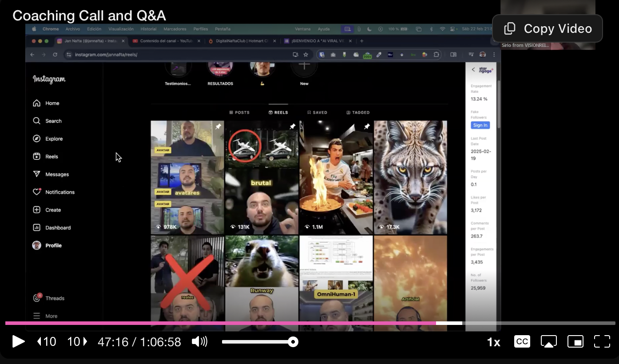The height and width of the screenshot is (364, 619).
Task: Play the coaching call video
Action: point(18,341)
